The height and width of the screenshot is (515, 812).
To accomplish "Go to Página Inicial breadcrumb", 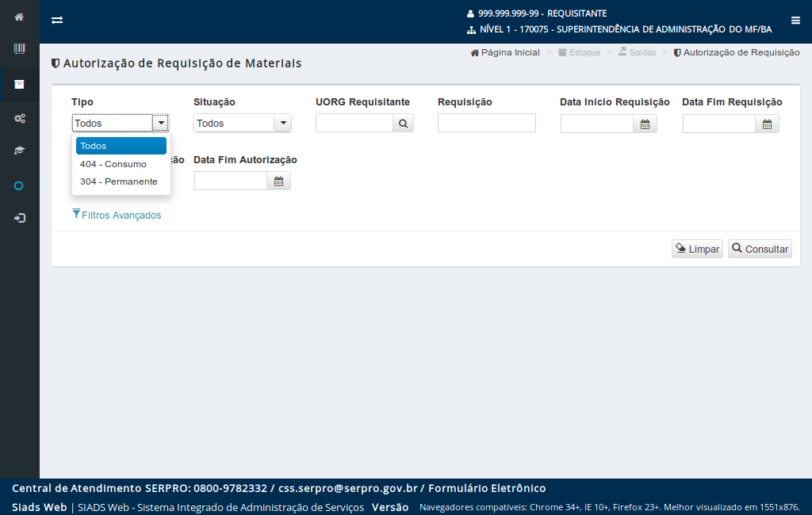I will pos(505,52).
